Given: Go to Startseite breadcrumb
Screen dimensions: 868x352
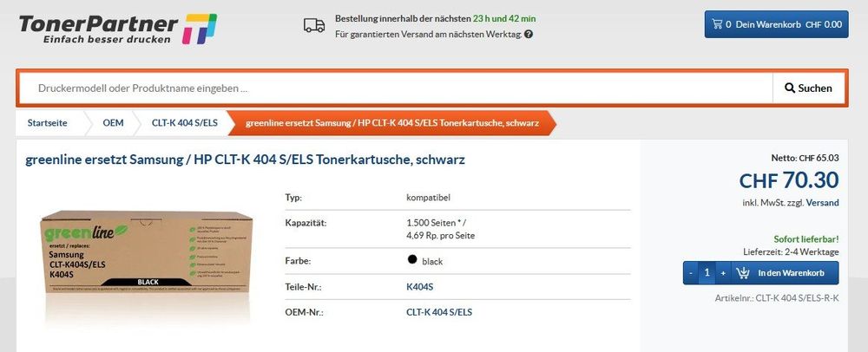Looking at the screenshot, I should point(47,123).
